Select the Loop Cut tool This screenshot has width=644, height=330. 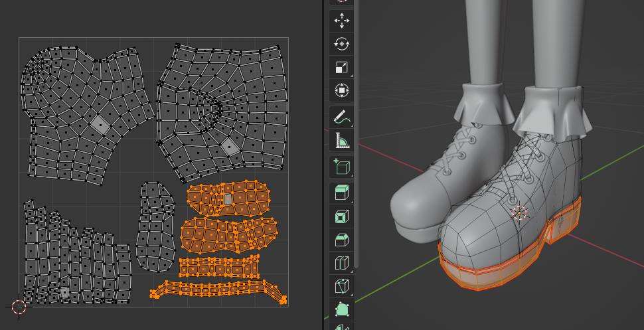click(342, 263)
